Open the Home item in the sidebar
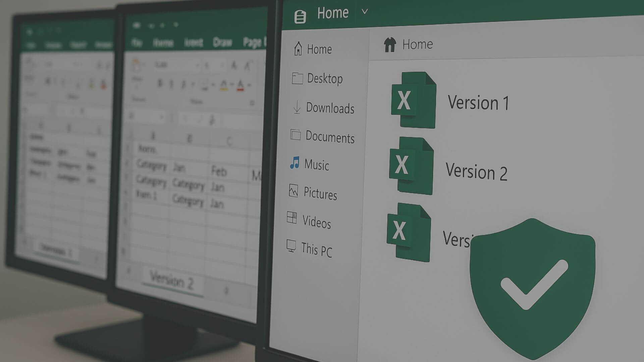Image resolution: width=644 pixels, height=362 pixels. click(x=313, y=49)
